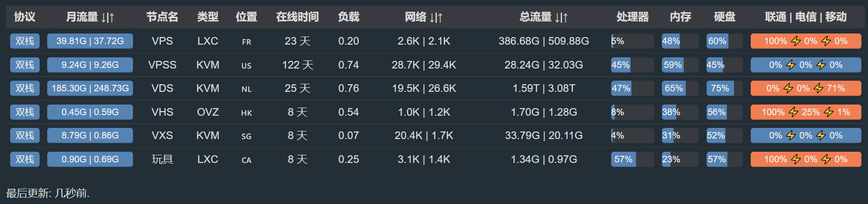Click the 57% processor bar in 玩具 row
Viewport: 868px width, 204px height.
pos(632,159)
